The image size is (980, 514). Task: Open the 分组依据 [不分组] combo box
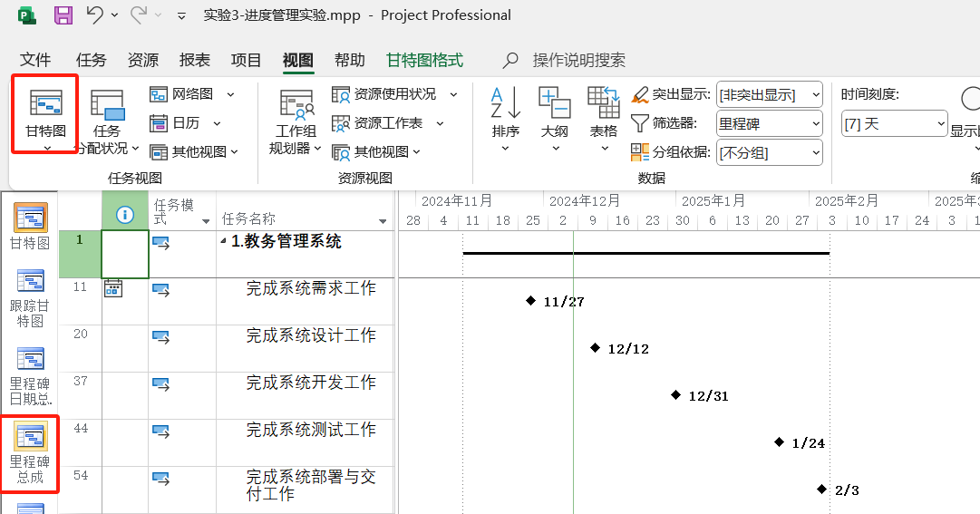click(770, 152)
